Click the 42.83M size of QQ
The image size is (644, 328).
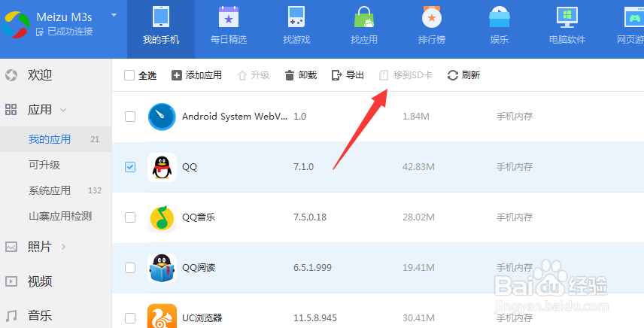pyautogui.click(x=418, y=167)
